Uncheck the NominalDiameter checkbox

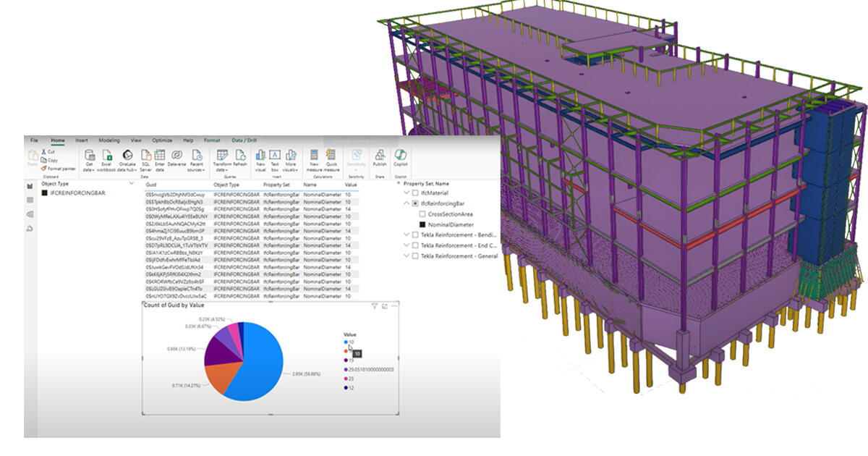pos(422,224)
